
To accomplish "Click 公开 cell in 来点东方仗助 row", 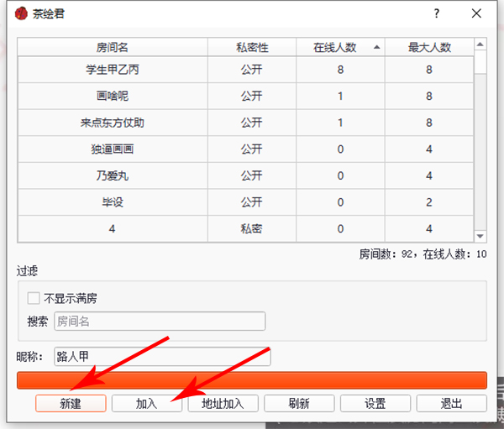I will (252, 123).
